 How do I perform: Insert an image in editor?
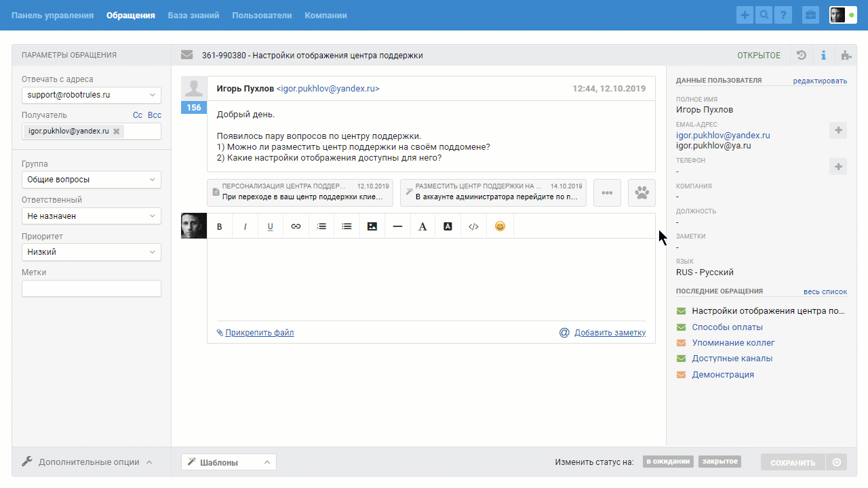click(372, 226)
